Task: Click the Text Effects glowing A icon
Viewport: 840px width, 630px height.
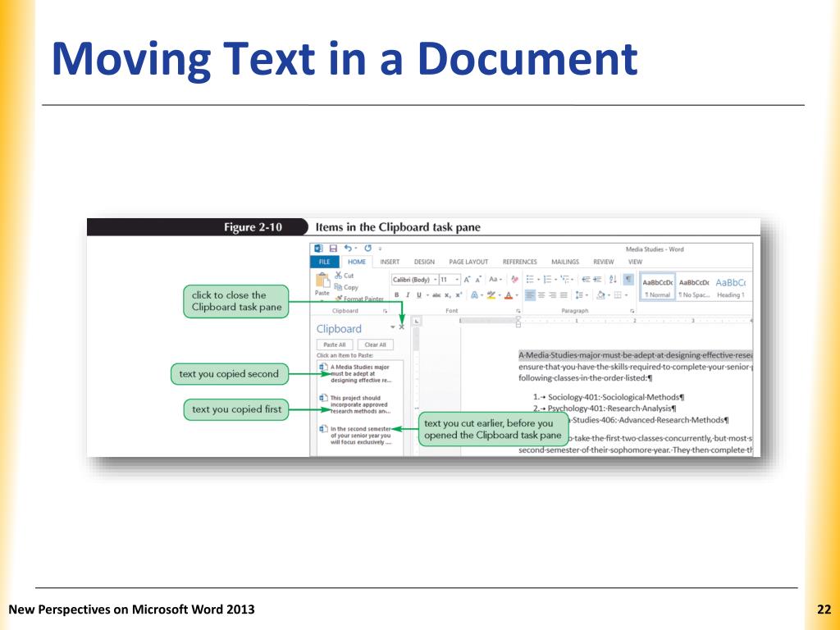Action: pos(474,295)
